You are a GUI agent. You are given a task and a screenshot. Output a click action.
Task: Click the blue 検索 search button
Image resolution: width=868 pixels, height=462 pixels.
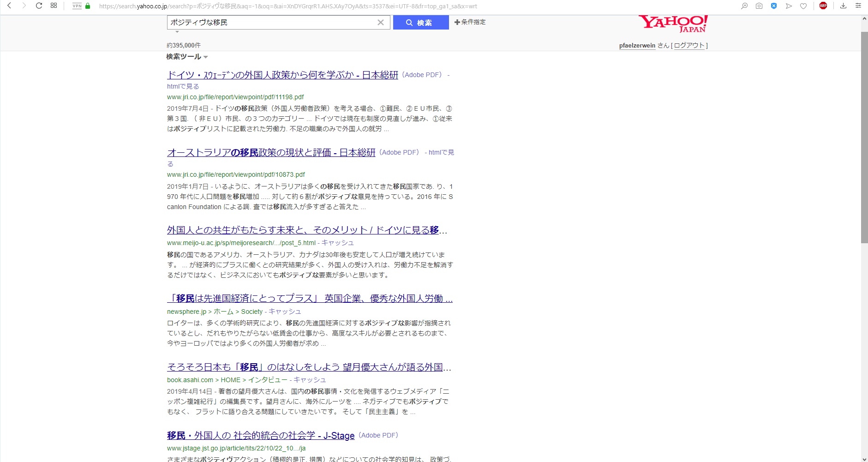pyautogui.click(x=421, y=22)
